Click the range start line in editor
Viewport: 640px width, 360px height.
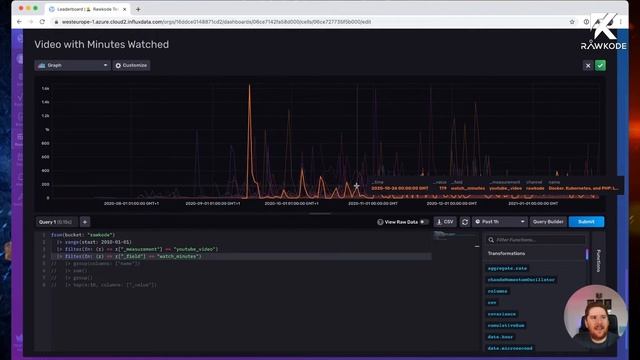(x=94, y=242)
